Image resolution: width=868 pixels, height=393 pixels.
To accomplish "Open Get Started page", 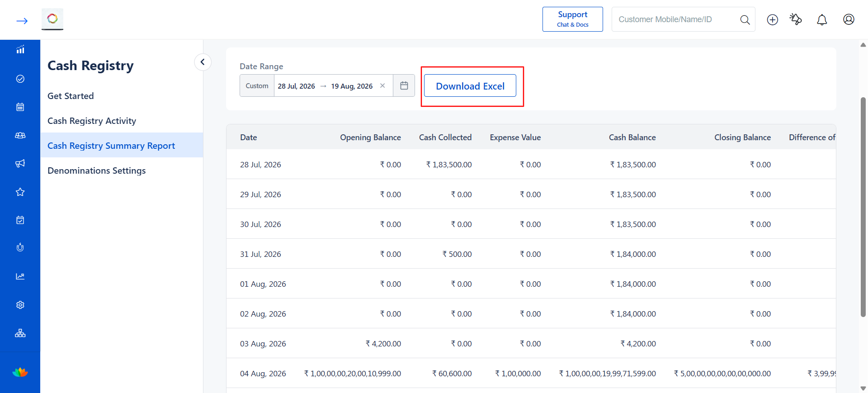I will click(71, 96).
